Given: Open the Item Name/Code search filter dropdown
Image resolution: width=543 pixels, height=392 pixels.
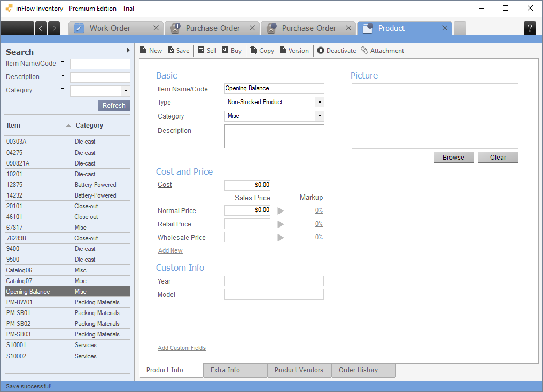Looking at the screenshot, I should coord(63,62).
